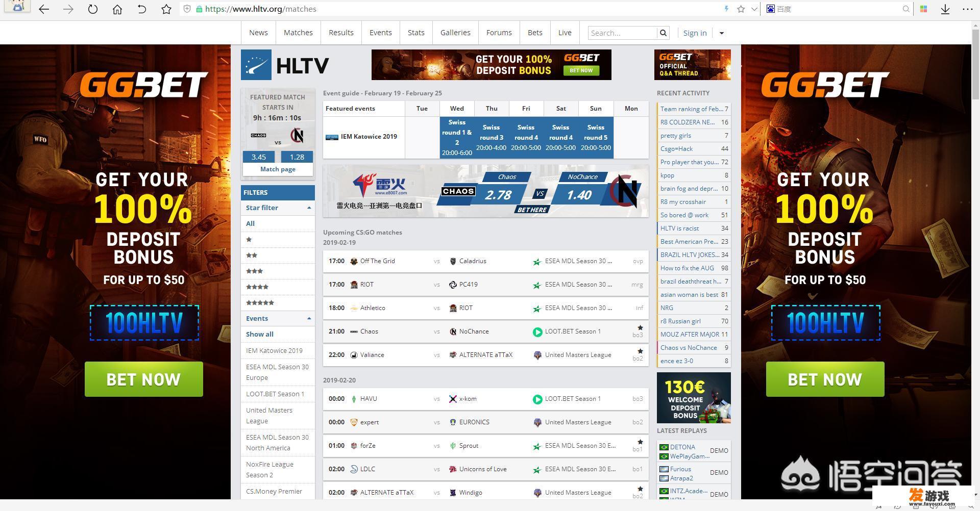This screenshot has width=980, height=511.
Task: Open the Events menu item
Action: coord(381,33)
